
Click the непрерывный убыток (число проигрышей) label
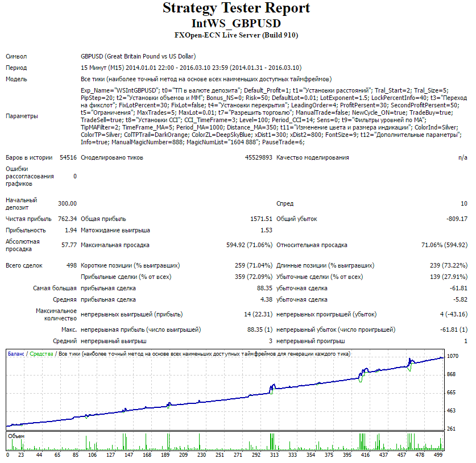click(336, 329)
